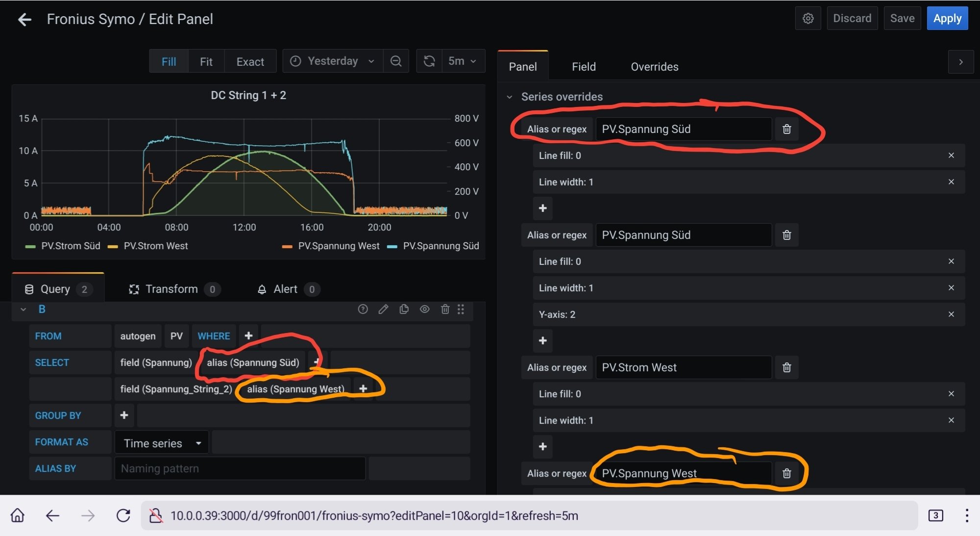
Task: Collapse the Series overrides section
Action: tap(510, 97)
